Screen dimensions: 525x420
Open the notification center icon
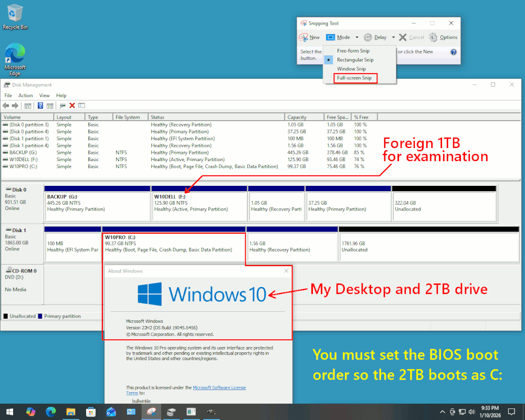[511, 412]
